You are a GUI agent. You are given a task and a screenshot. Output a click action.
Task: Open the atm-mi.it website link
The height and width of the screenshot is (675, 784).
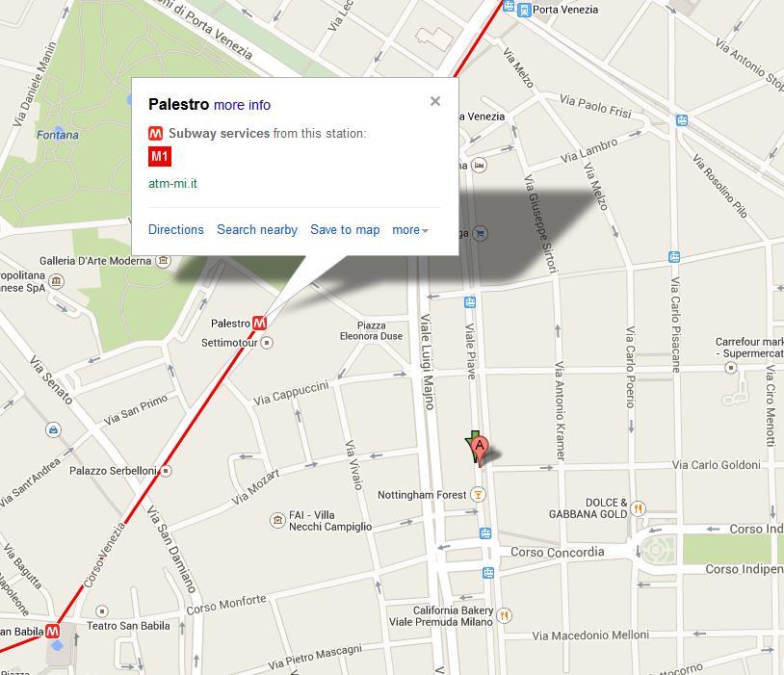click(173, 184)
